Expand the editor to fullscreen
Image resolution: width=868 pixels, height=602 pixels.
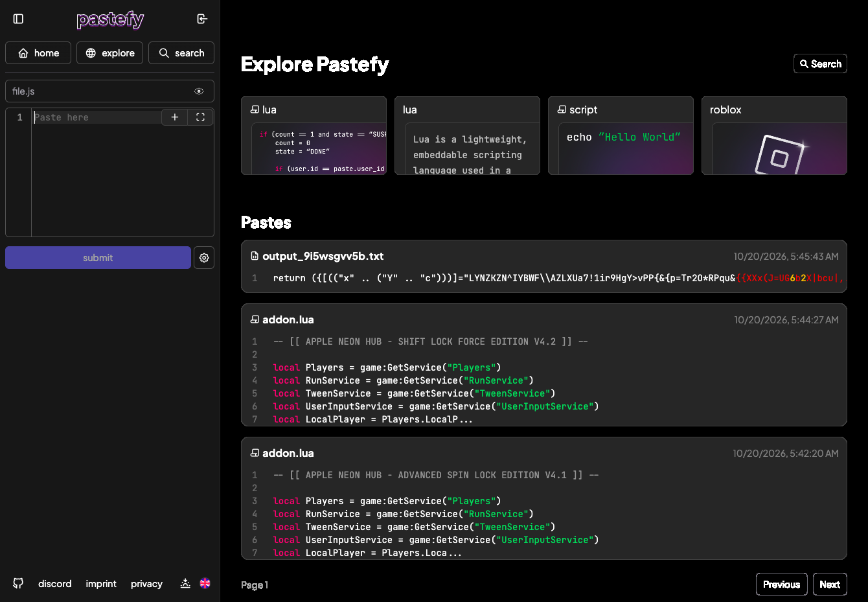[200, 117]
